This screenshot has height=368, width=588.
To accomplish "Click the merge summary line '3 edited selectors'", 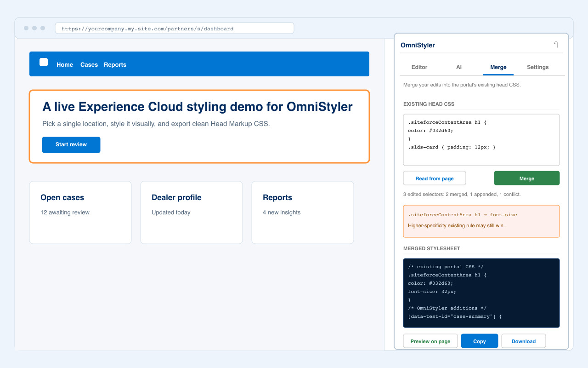I will (x=462, y=195).
